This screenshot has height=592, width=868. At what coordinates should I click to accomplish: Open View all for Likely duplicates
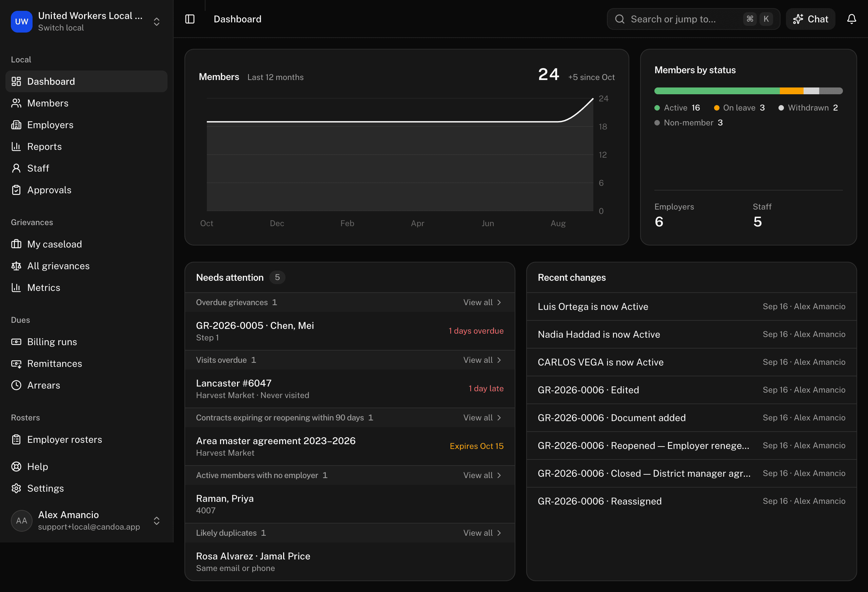[x=482, y=533]
